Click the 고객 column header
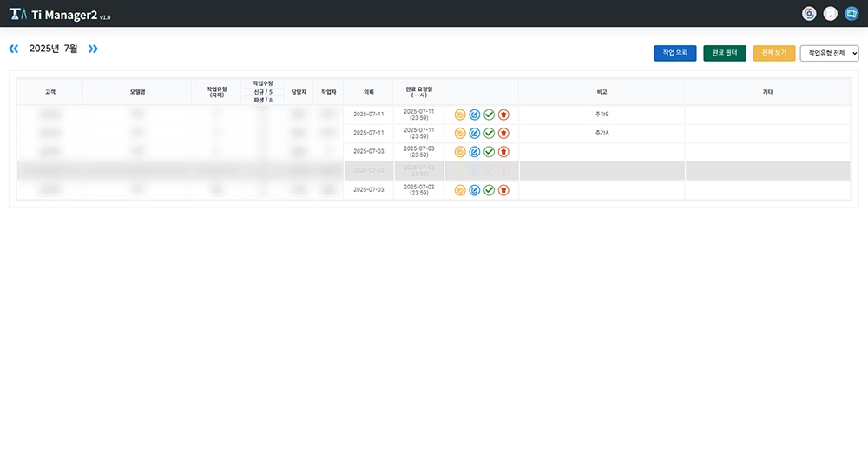This screenshot has width=868, height=454. pos(50,92)
